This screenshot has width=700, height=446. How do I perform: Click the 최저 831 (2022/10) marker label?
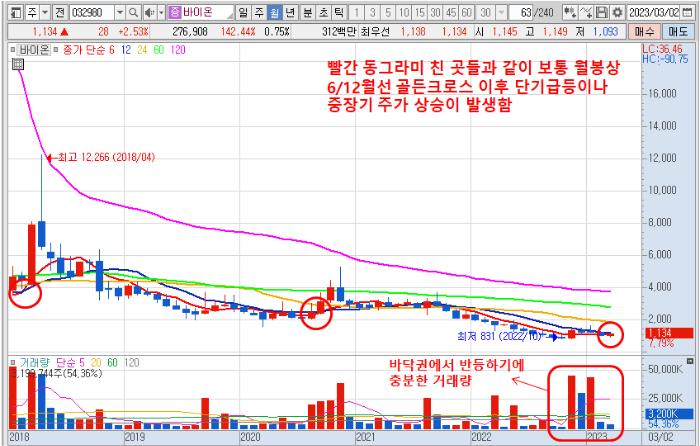tap(499, 336)
